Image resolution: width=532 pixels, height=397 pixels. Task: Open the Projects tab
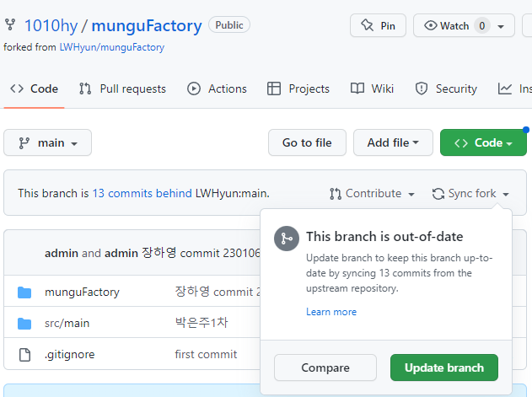(x=298, y=89)
